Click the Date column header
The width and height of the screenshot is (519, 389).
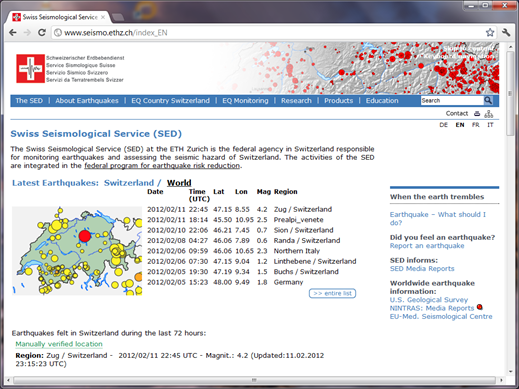click(x=155, y=192)
